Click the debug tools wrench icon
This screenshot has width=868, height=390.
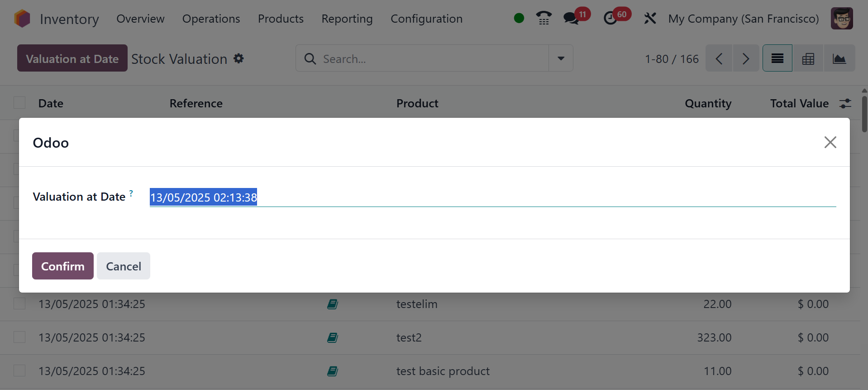pyautogui.click(x=650, y=19)
